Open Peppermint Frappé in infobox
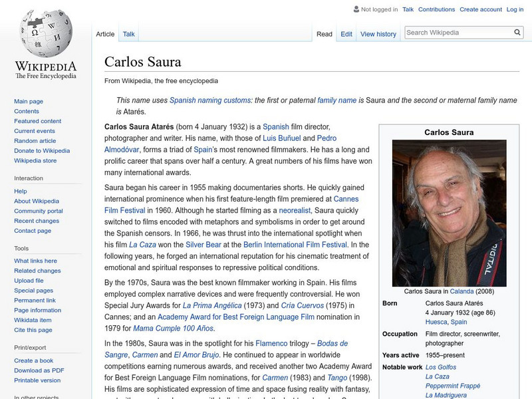 pyautogui.click(x=453, y=386)
